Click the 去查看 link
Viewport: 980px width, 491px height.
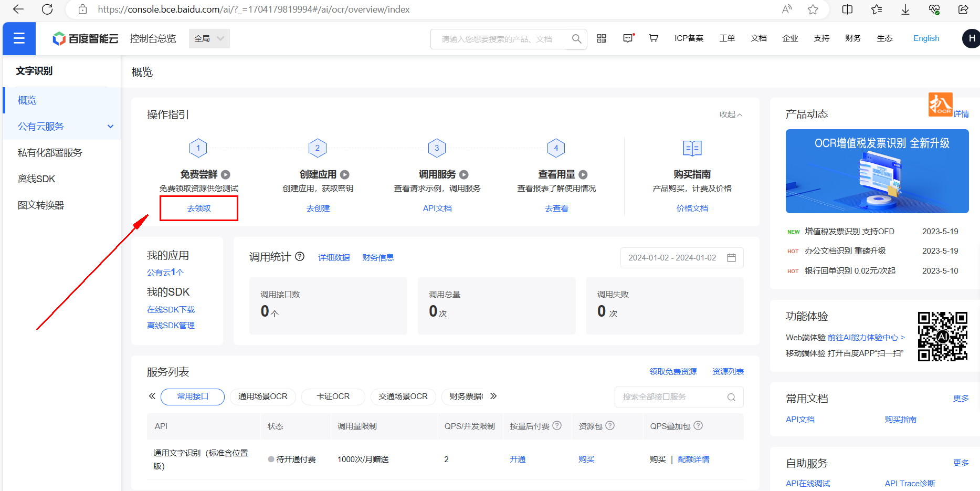point(556,208)
